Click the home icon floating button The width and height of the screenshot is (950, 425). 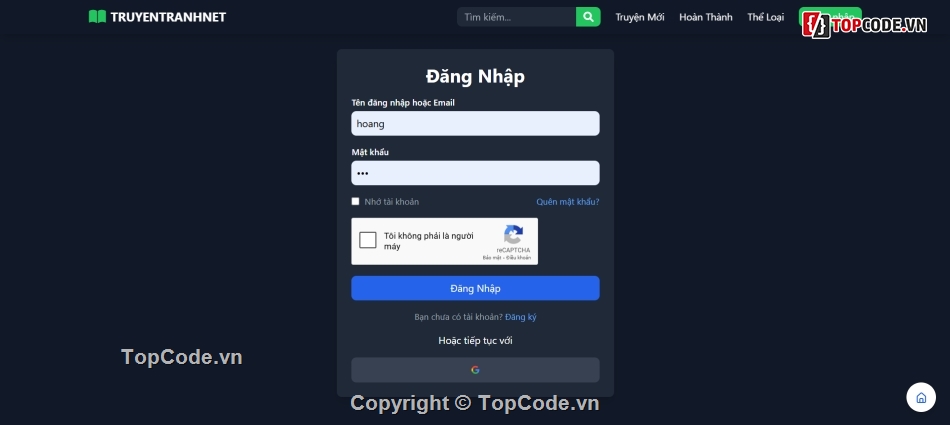921,398
